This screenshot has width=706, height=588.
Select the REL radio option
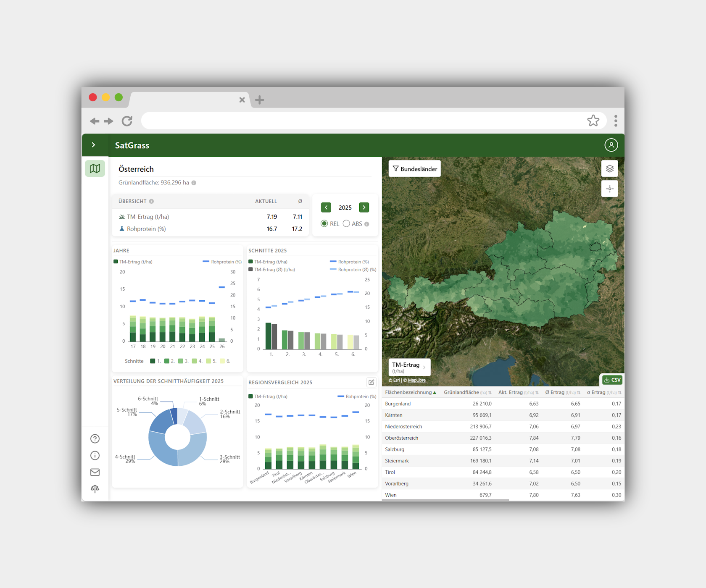(x=324, y=223)
